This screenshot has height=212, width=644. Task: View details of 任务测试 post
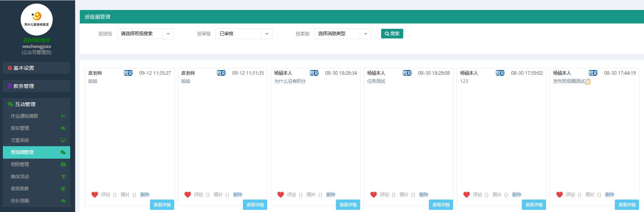tap(441, 205)
